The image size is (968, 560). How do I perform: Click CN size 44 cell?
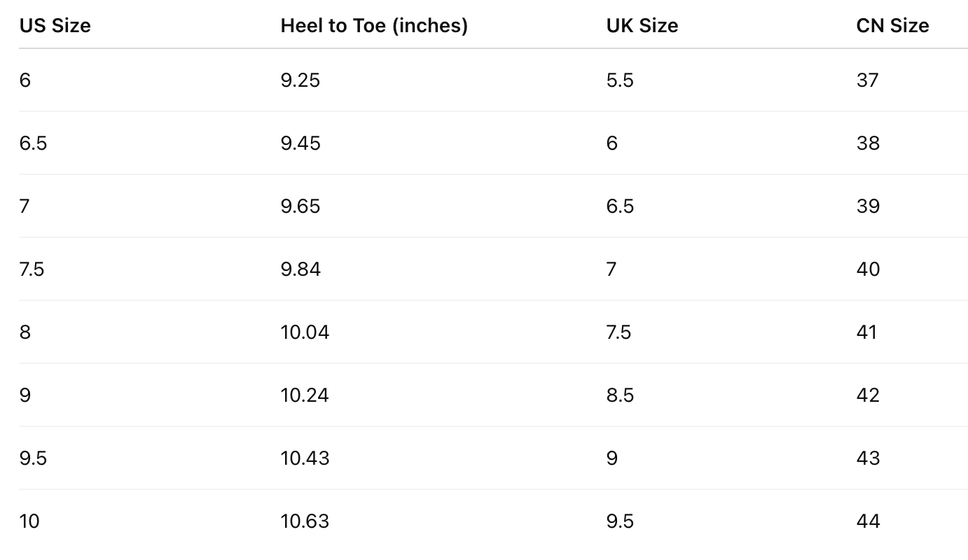[x=868, y=521]
